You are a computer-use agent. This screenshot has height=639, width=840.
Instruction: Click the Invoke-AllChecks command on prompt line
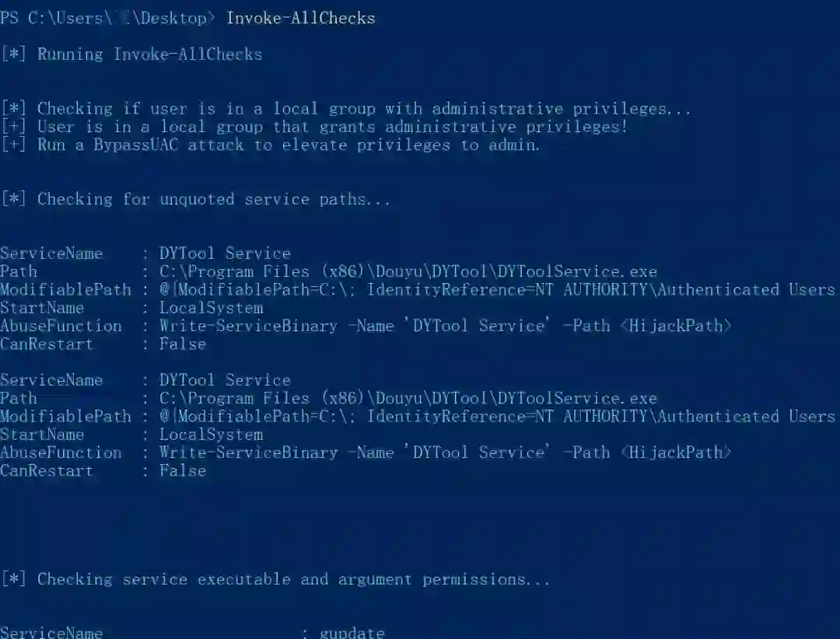[300, 18]
